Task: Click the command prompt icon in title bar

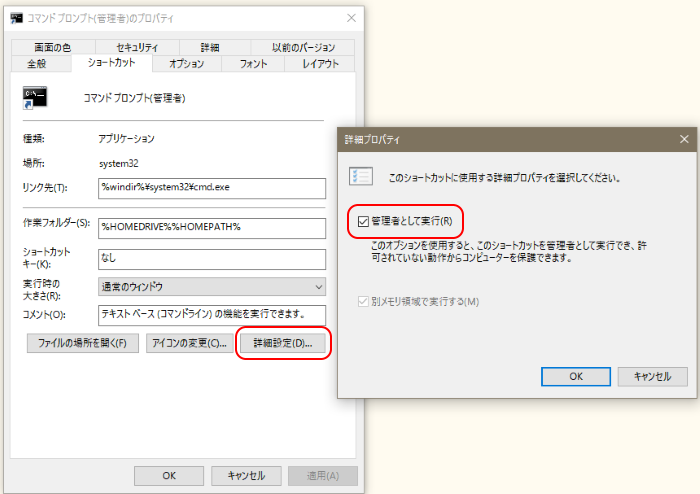Action: pos(17,18)
